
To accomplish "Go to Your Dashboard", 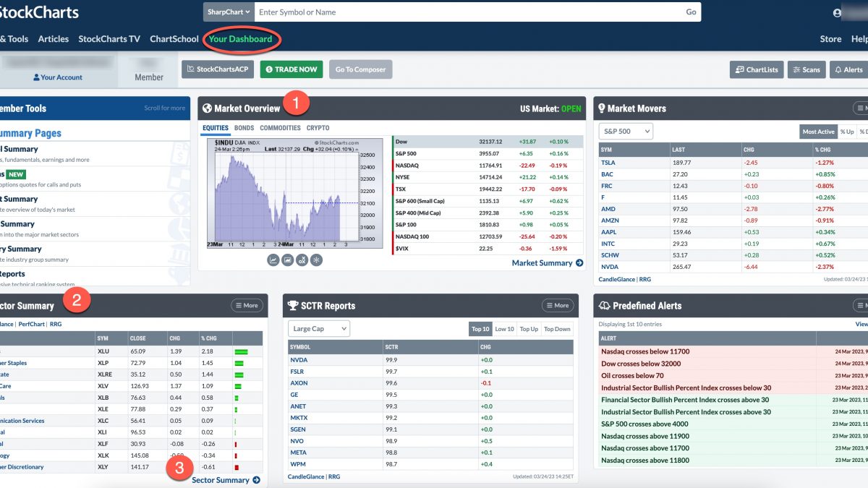I will (240, 39).
